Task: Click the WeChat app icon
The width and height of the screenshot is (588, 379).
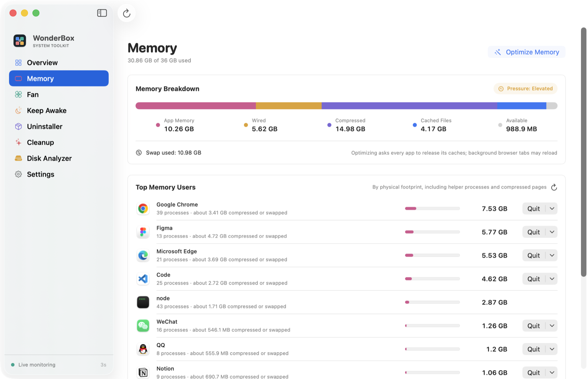Action: point(143,326)
